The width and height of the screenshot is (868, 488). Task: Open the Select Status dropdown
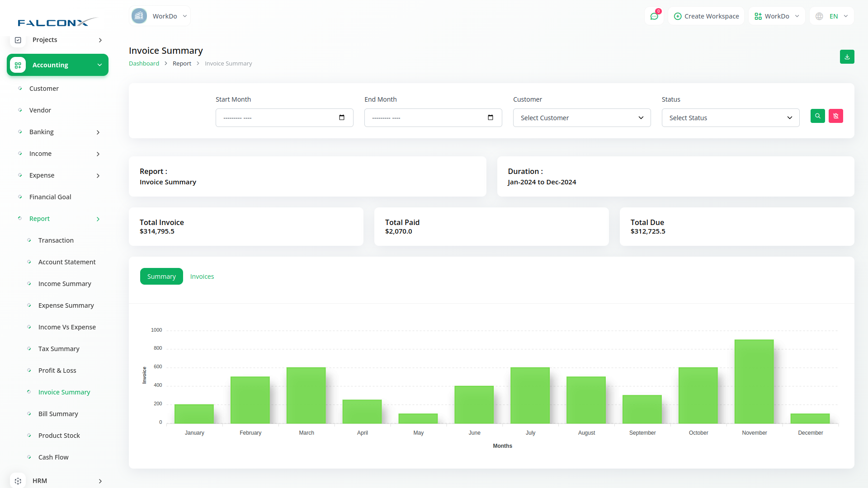click(730, 118)
